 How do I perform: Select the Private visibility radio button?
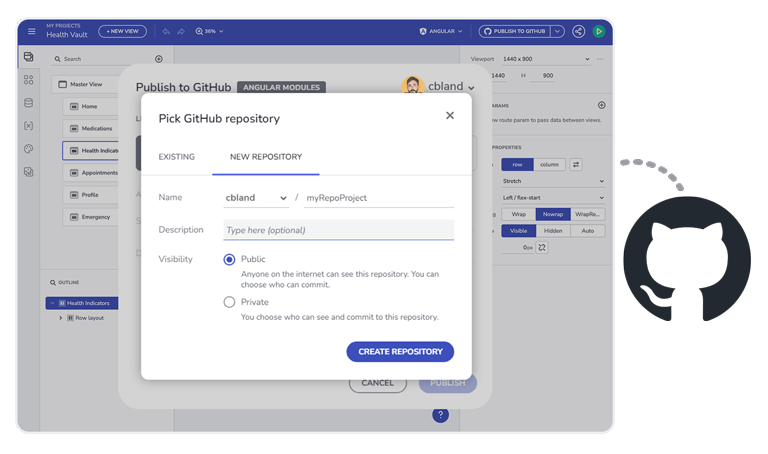[229, 302]
